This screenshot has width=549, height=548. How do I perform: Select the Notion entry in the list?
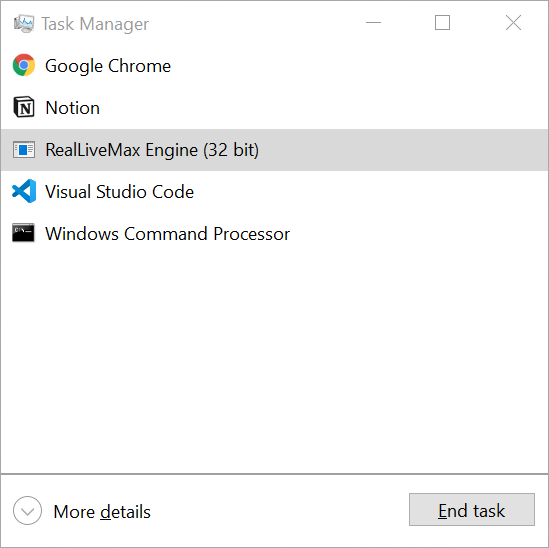tap(274, 107)
